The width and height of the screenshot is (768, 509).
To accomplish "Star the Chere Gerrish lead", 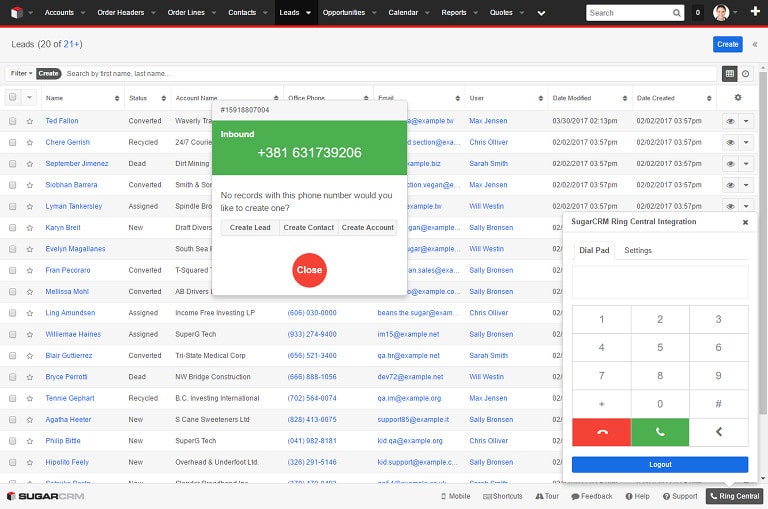I will pos(30,143).
